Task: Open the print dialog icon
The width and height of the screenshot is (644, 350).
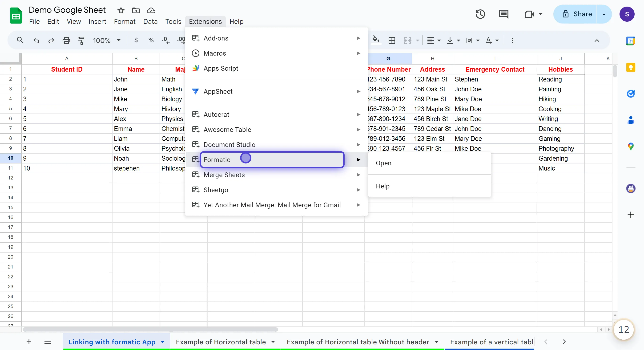Action: pos(66,40)
